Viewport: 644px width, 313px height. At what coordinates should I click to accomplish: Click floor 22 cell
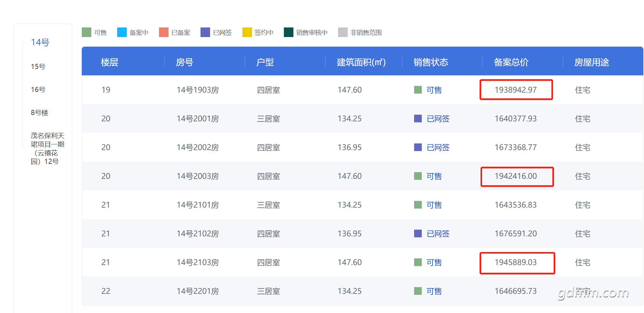pyautogui.click(x=106, y=291)
